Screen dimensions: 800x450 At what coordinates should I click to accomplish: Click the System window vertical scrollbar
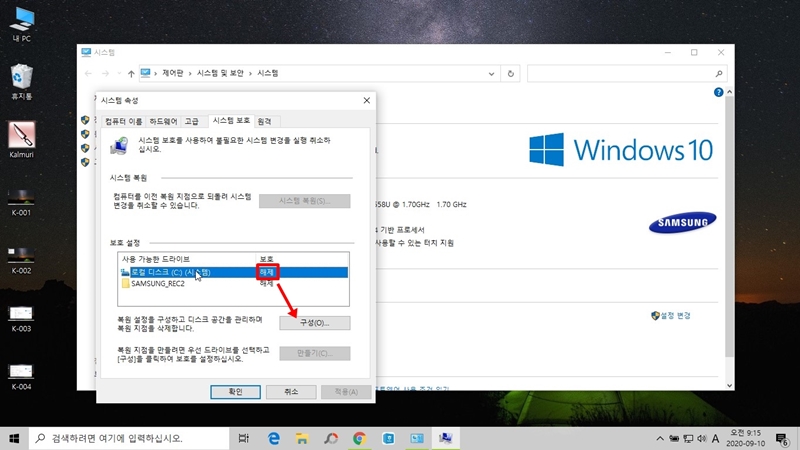click(x=730, y=227)
